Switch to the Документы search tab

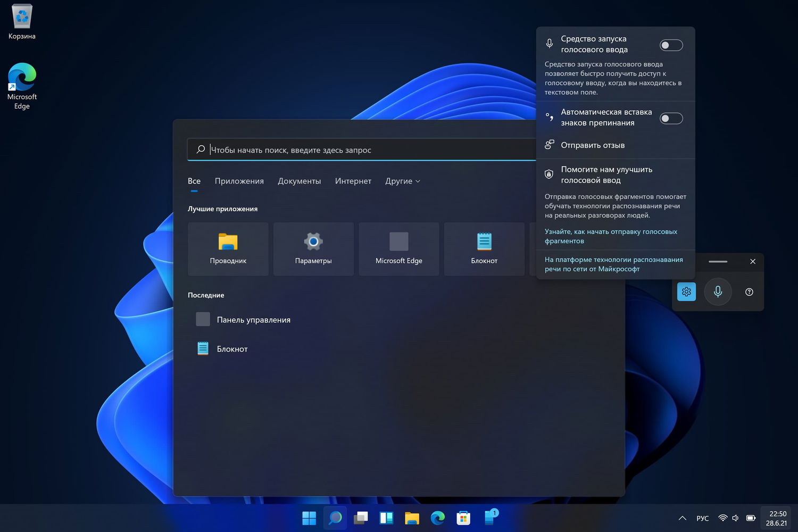[300, 181]
